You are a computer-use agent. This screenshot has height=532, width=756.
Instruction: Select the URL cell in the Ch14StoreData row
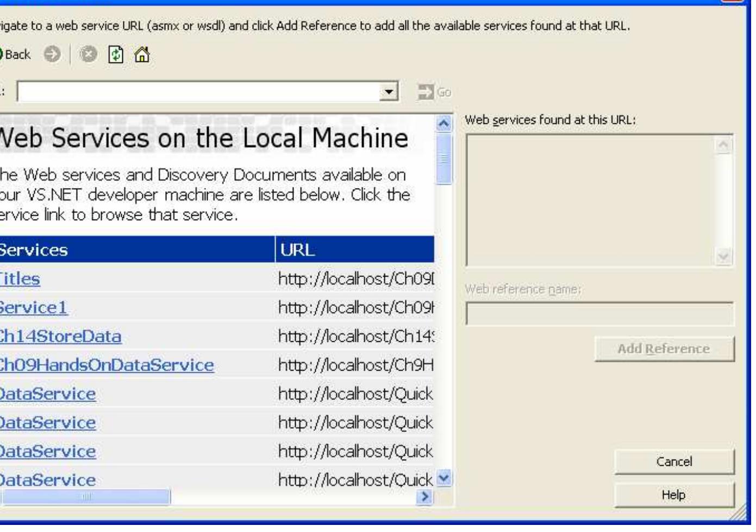[355, 336]
